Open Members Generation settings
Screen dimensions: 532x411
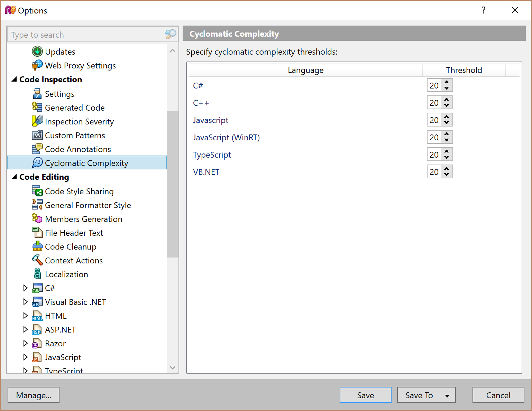pos(83,219)
